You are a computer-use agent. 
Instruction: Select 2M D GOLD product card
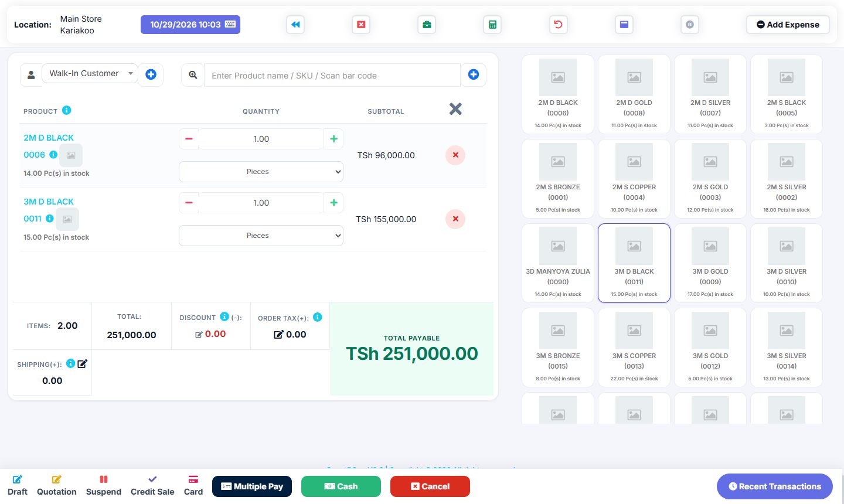pyautogui.click(x=634, y=95)
